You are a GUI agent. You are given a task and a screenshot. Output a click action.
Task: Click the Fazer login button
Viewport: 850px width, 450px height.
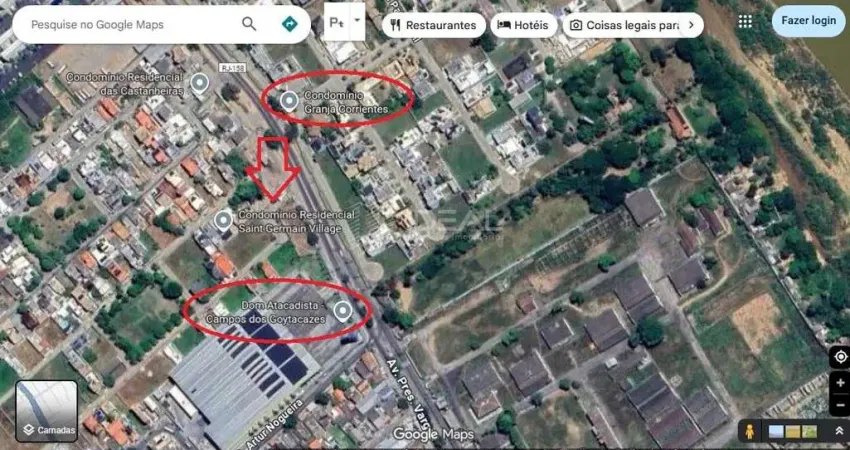(x=808, y=21)
